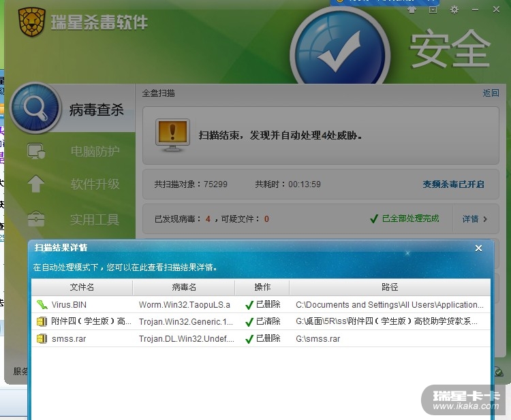Sort by 路径 column header
511x420 pixels.
390,287
